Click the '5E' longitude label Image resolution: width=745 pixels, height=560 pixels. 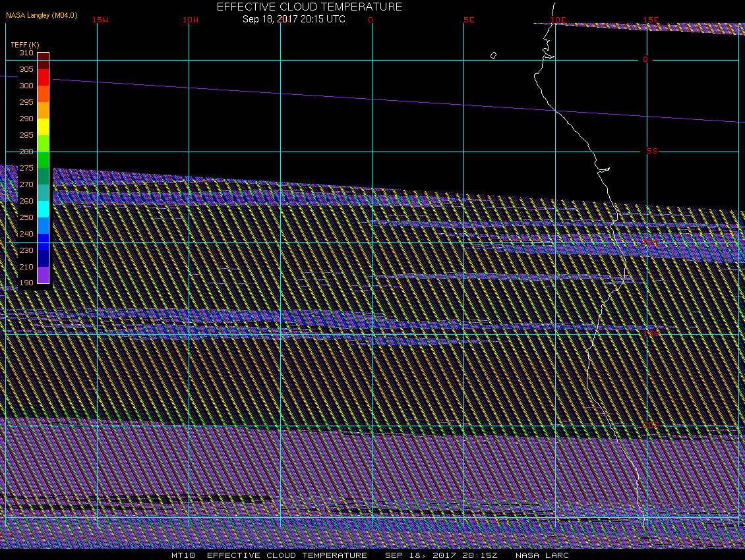coord(469,20)
